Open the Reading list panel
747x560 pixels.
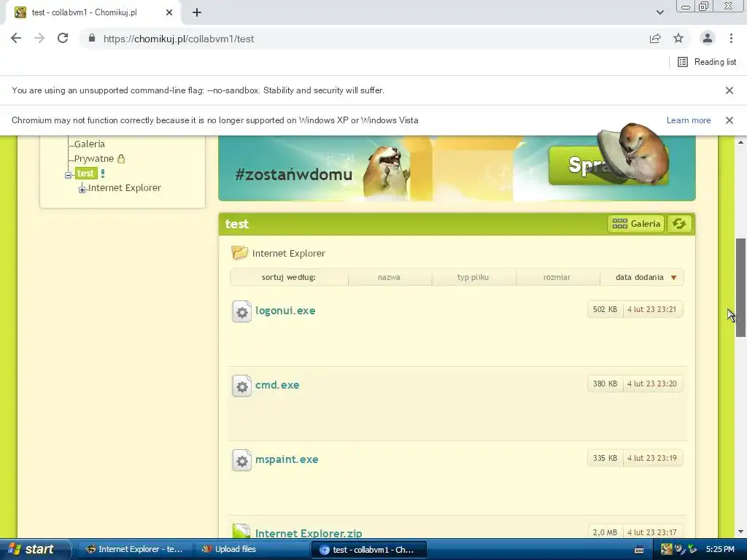tap(707, 62)
